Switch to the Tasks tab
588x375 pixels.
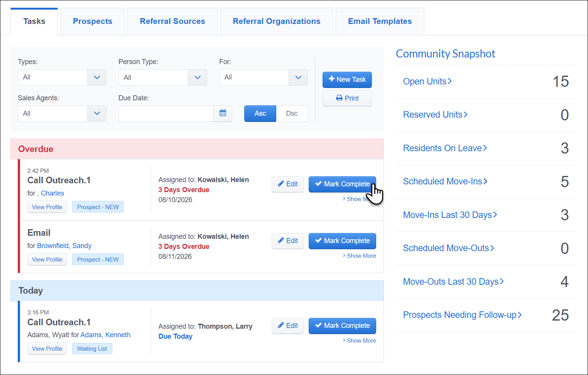34,22
